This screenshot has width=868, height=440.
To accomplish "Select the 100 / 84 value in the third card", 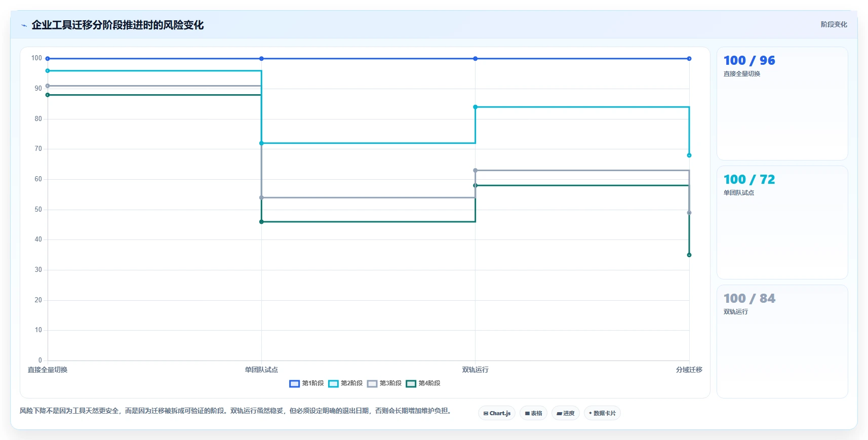I will click(x=749, y=298).
